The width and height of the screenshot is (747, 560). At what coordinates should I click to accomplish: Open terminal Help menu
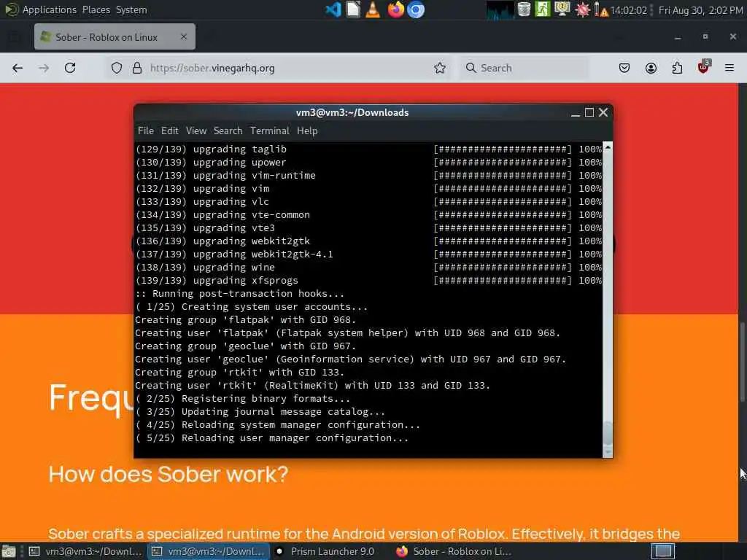coord(307,131)
